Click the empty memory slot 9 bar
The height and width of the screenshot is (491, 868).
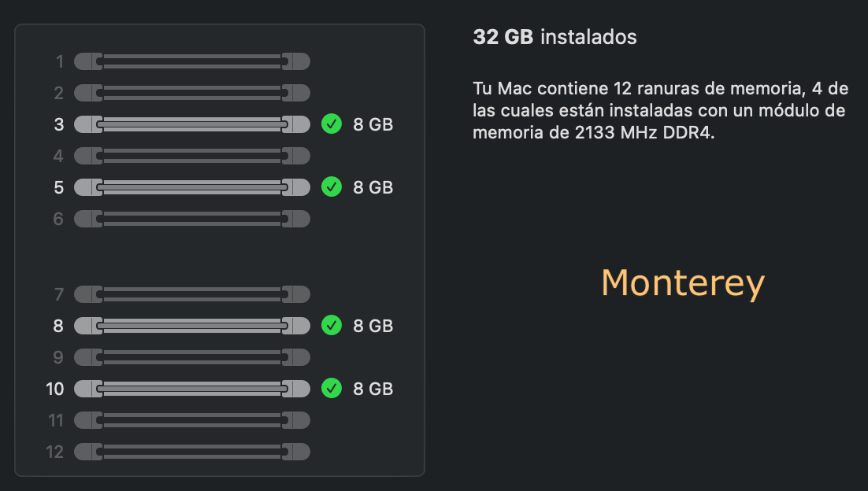[x=191, y=357]
